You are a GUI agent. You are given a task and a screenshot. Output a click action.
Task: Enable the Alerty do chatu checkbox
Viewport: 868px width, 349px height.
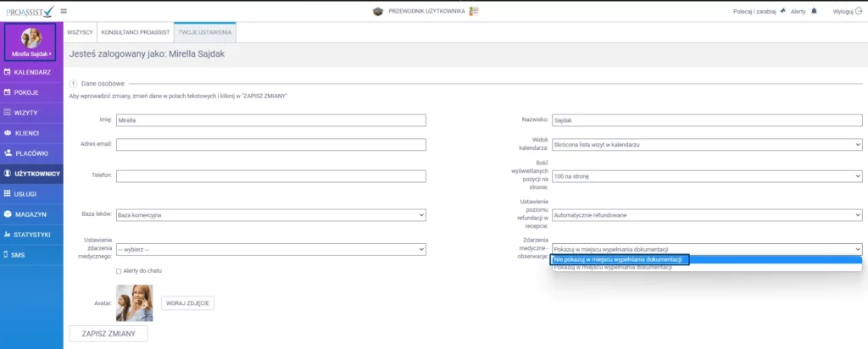point(118,271)
